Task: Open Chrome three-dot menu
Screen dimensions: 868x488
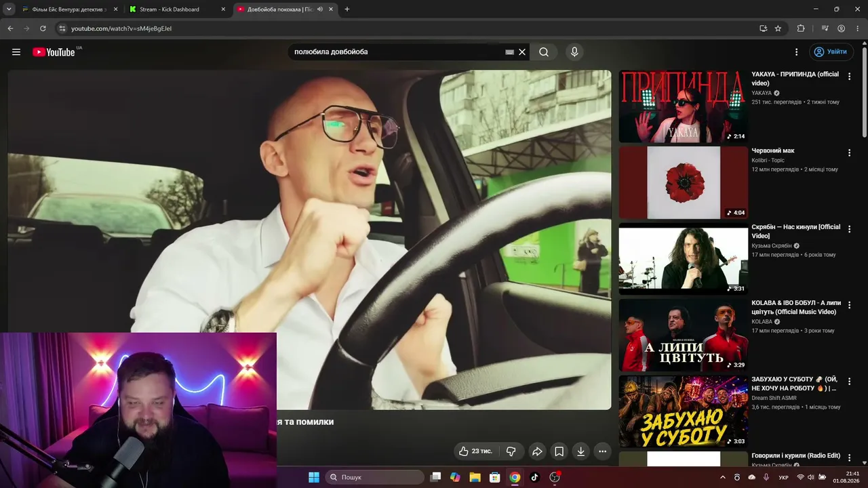Action: pos(857,28)
